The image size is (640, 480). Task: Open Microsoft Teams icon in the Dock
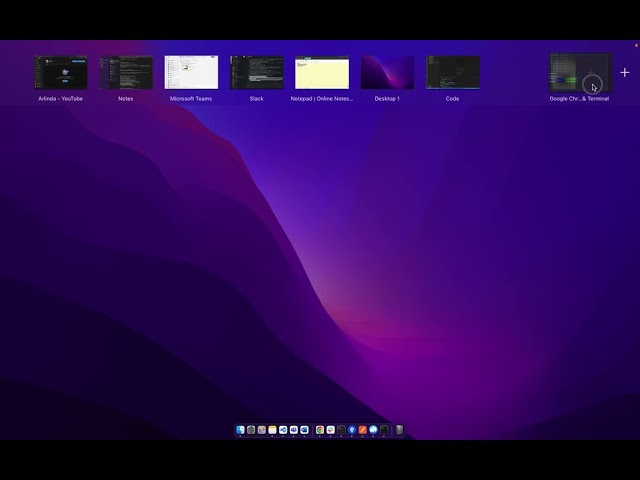tap(293, 430)
